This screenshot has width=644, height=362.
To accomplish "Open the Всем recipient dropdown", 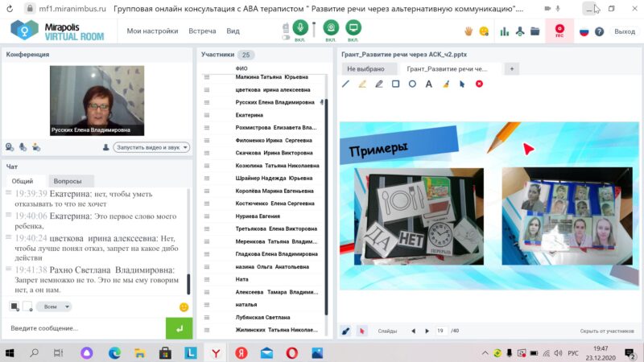I will click(x=54, y=306).
